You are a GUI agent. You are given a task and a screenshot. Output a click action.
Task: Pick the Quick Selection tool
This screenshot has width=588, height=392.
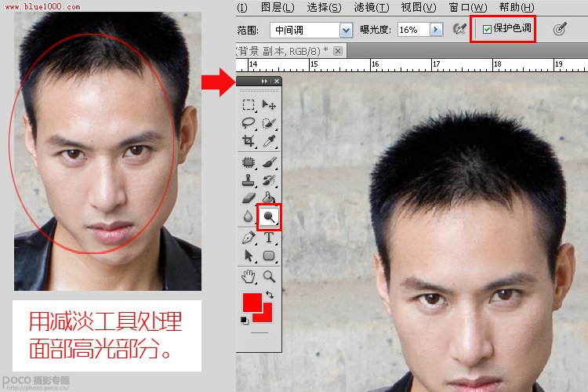(269, 122)
